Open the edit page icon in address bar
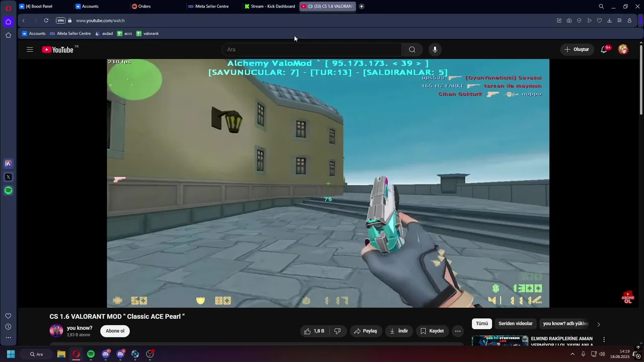This screenshot has width=644, height=362. click(559, 21)
